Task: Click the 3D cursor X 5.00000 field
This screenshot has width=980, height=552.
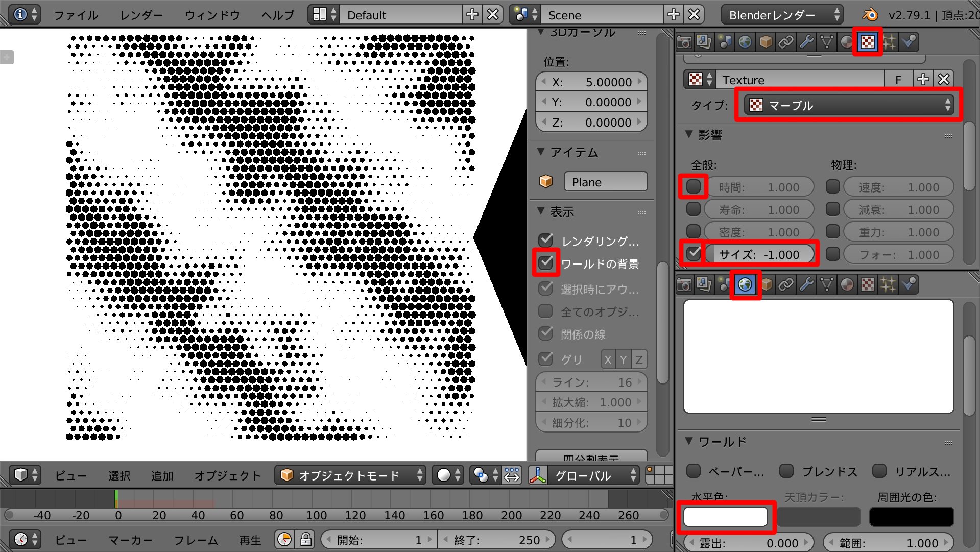Action: 591,82
